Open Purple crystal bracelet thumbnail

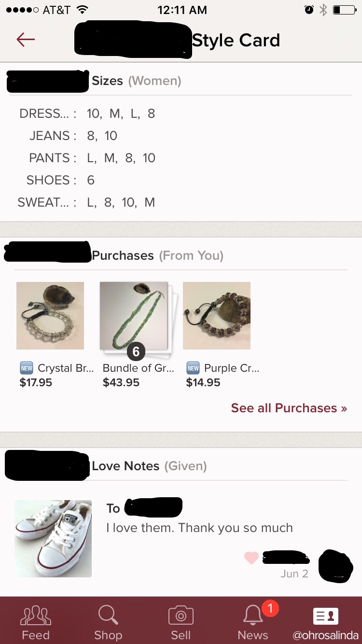(x=217, y=316)
